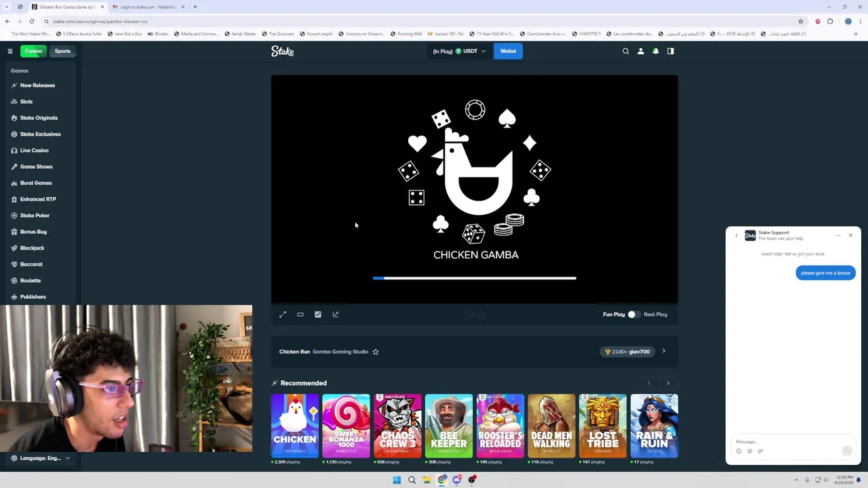The height and width of the screenshot is (488, 868).
Task: Open the Sweet Bonanza 1000 thumbnail
Action: pyautogui.click(x=347, y=426)
